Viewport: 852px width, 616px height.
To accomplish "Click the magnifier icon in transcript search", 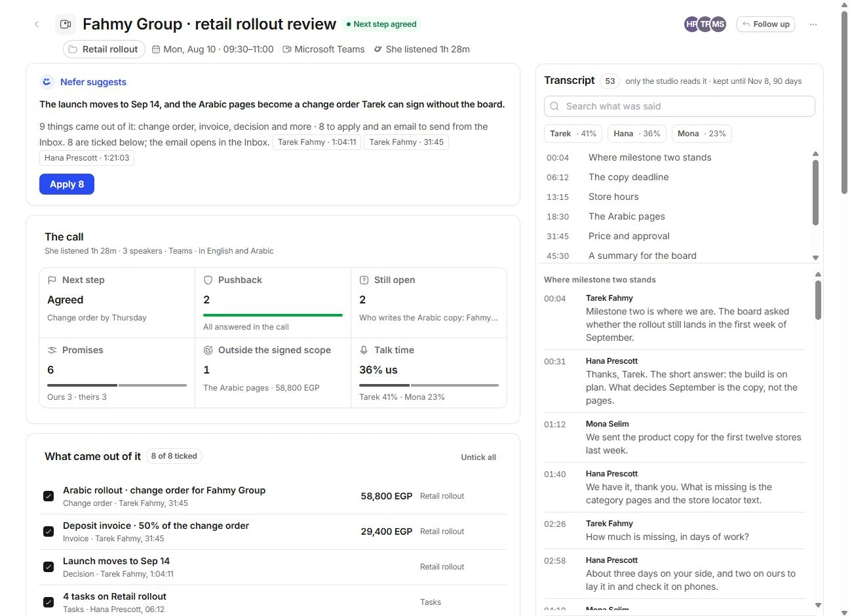I will [555, 106].
